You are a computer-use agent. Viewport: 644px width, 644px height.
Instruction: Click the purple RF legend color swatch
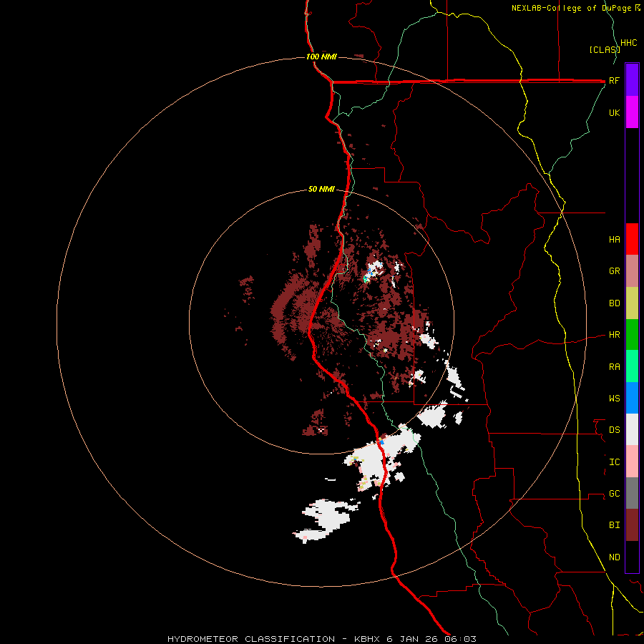point(632,80)
